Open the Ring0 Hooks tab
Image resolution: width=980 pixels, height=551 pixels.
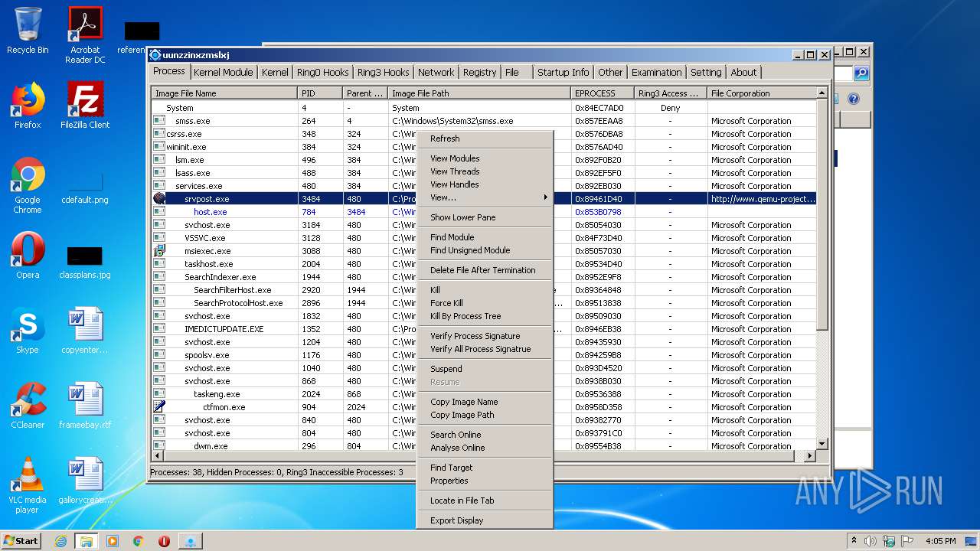tap(322, 72)
